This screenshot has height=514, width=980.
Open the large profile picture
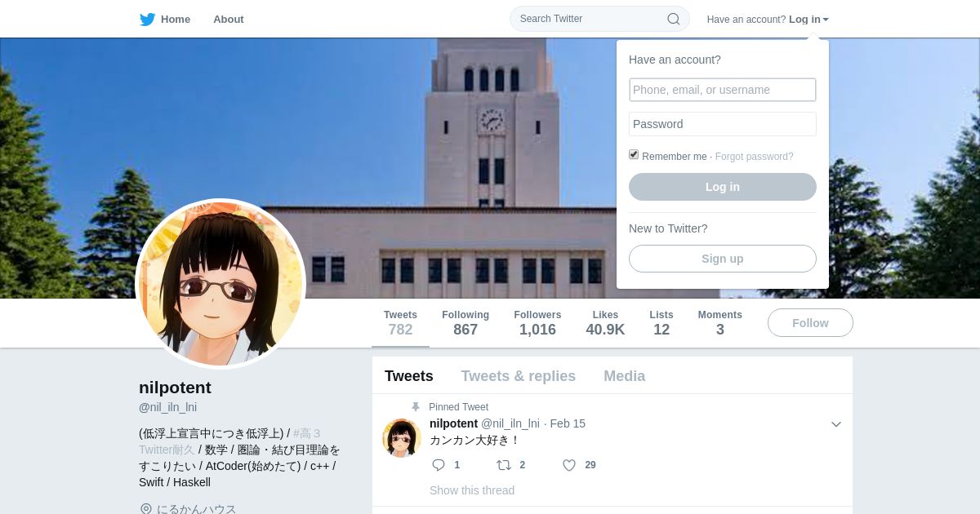click(220, 284)
